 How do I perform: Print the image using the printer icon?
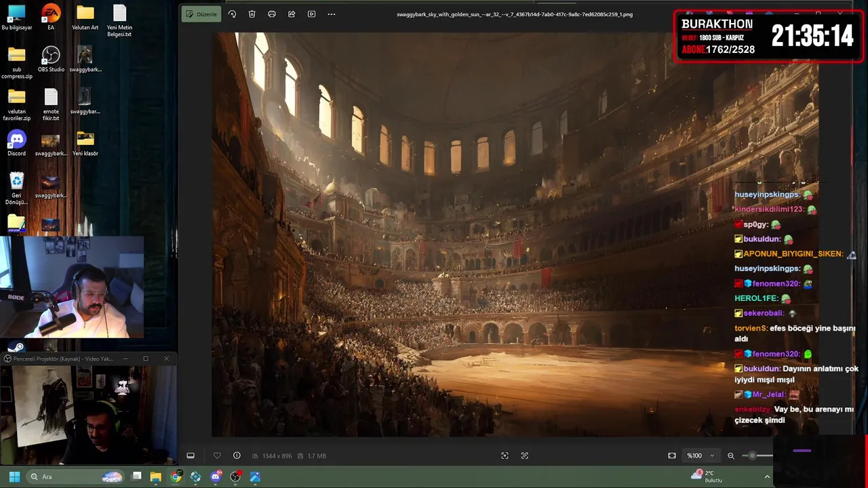pos(272,14)
